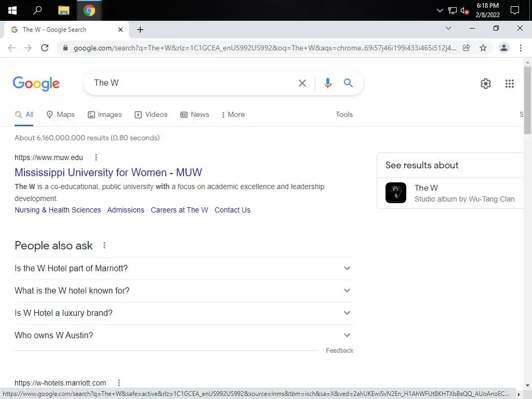Click the https://www.muw.edu URL text
The image size is (532, 399).
pyautogui.click(x=48, y=157)
